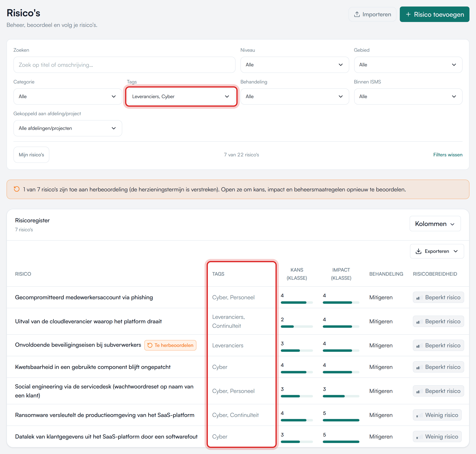Click the TAGS column header
Image resolution: width=476 pixels, height=454 pixels.
coord(218,274)
